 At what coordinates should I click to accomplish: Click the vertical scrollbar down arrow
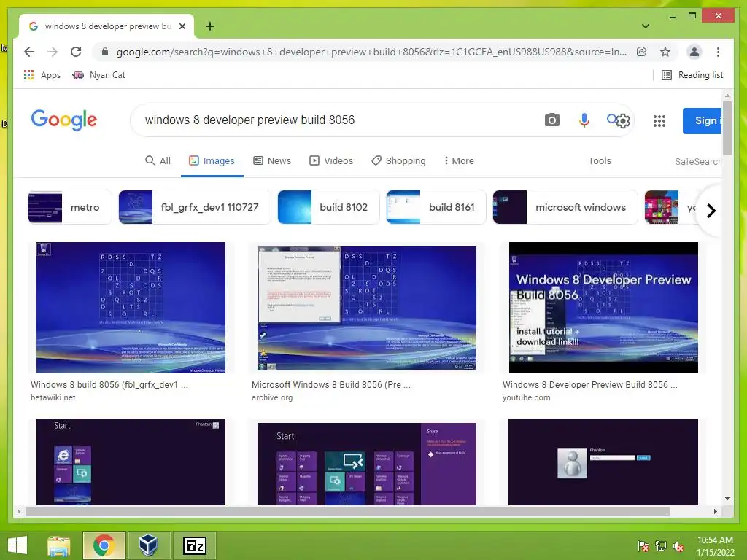coord(727,499)
